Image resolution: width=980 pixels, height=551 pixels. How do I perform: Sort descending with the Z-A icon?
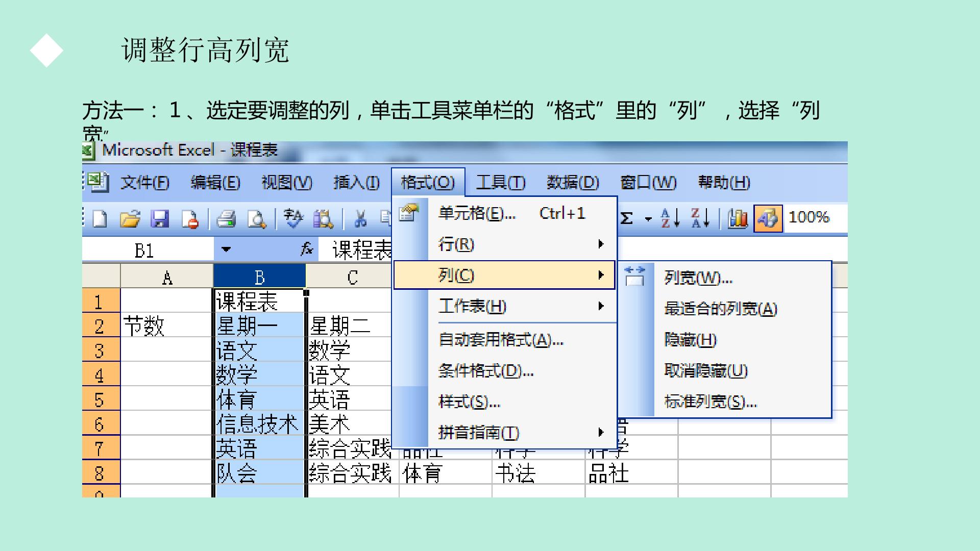(700, 218)
